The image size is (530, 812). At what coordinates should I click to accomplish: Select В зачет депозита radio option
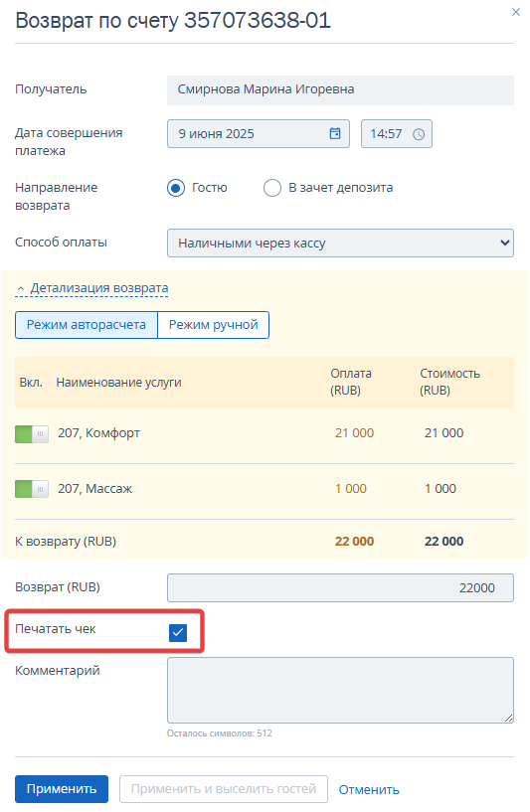[x=272, y=188]
